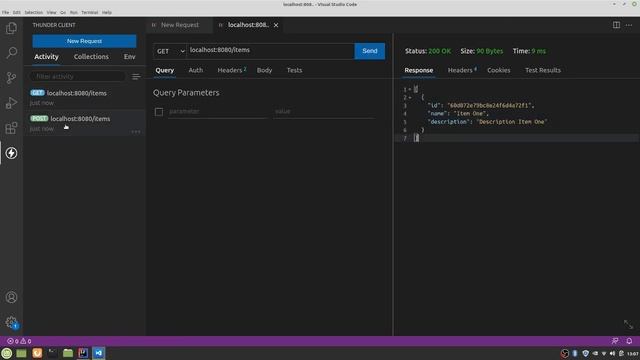Open the Edit menu
The width and height of the screenshot is (640, 360).
pos(17,13)
